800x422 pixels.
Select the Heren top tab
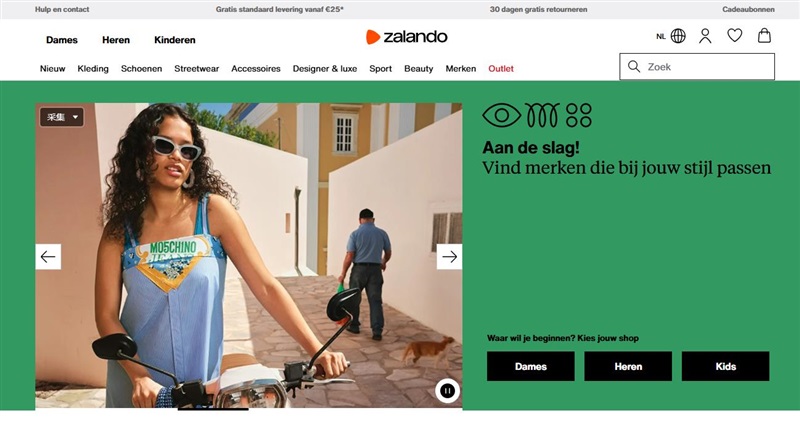[x=116, y=40]
